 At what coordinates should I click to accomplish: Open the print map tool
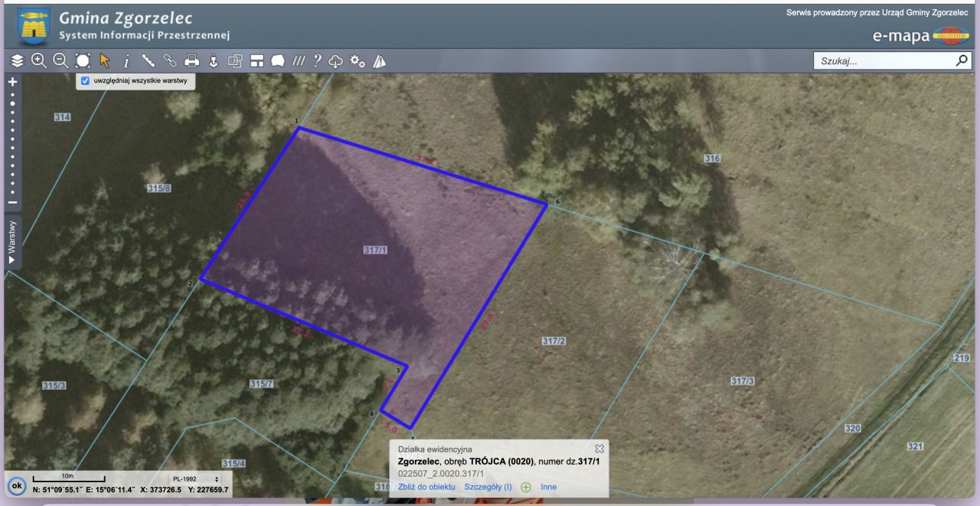click(192, 61)
